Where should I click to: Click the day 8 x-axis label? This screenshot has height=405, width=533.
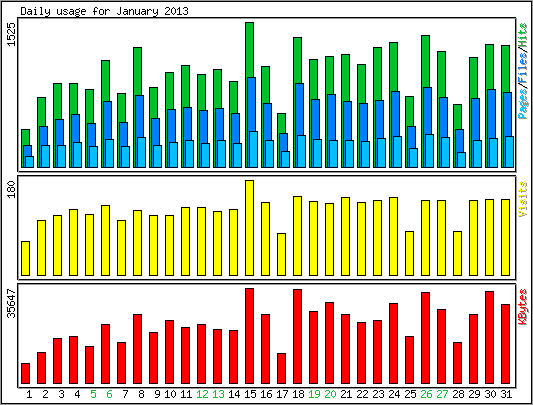click(141, 394)
